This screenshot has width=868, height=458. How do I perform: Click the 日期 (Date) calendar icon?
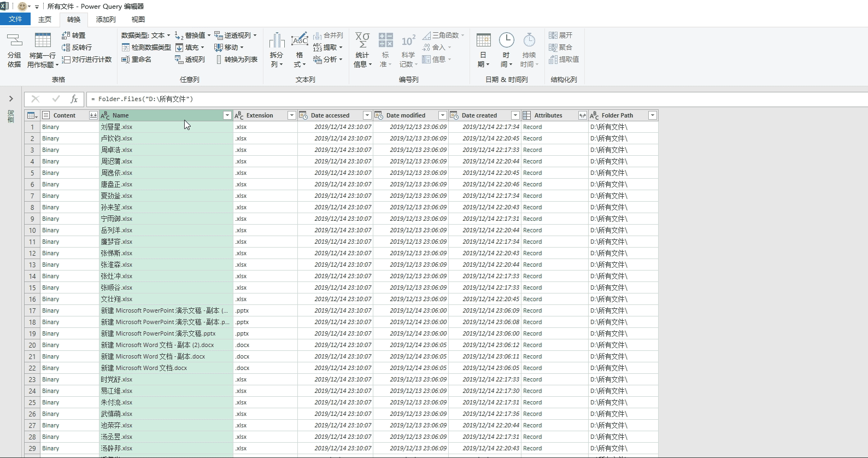(484, 40)
